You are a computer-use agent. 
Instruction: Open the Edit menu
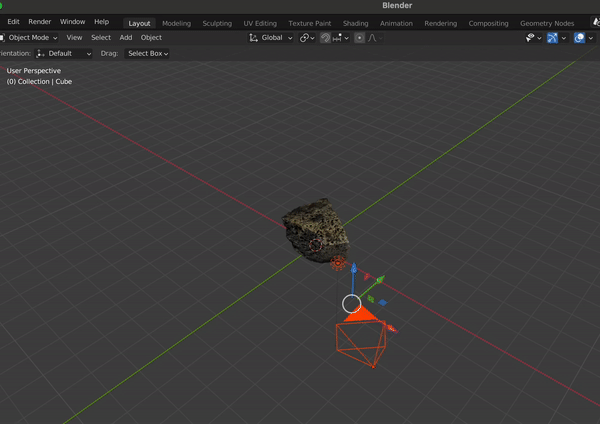[13, 22]
